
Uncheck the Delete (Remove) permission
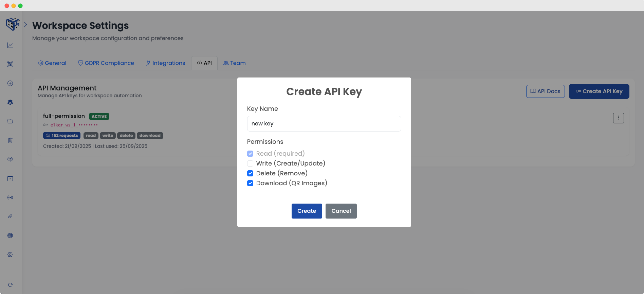[250, 173]
